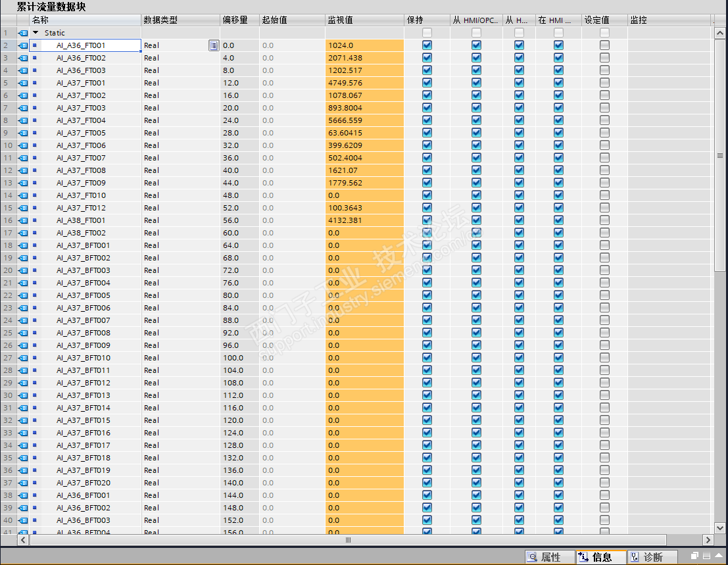
Task: Open the 诊断 diagnostics tab
Action: (652, 557)
